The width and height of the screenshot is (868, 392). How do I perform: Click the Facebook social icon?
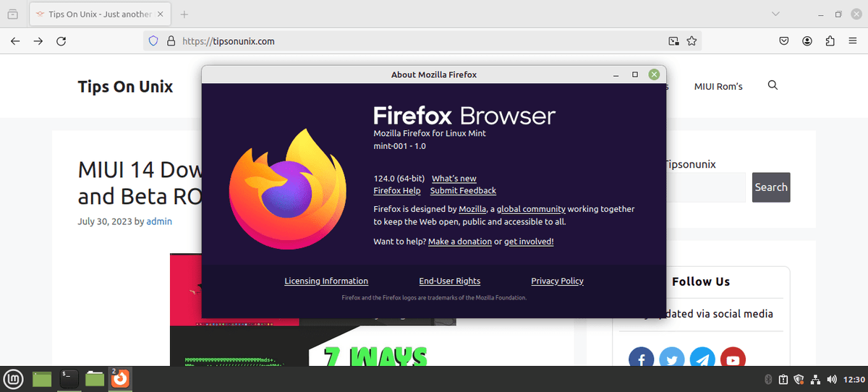tap(642, 358)
